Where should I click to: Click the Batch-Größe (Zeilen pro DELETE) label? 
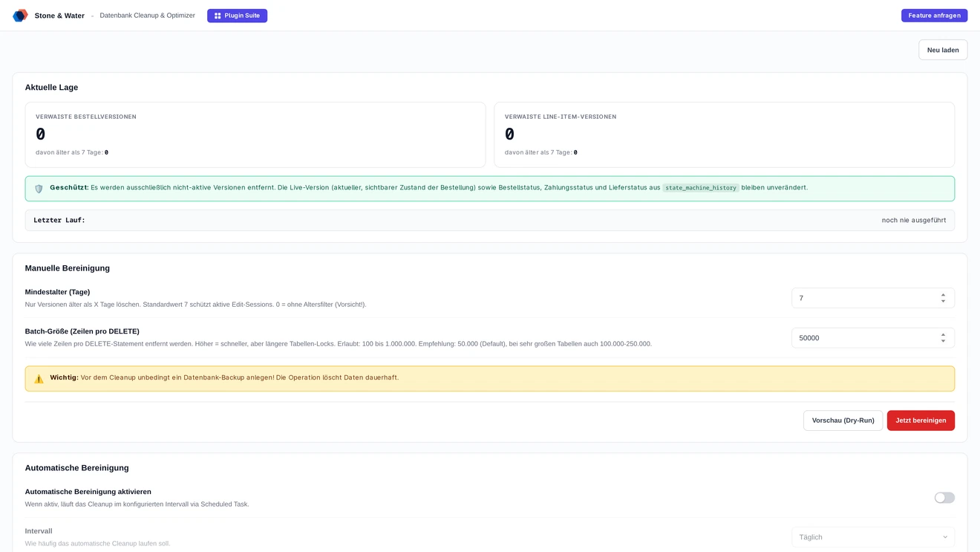(82, 331)
